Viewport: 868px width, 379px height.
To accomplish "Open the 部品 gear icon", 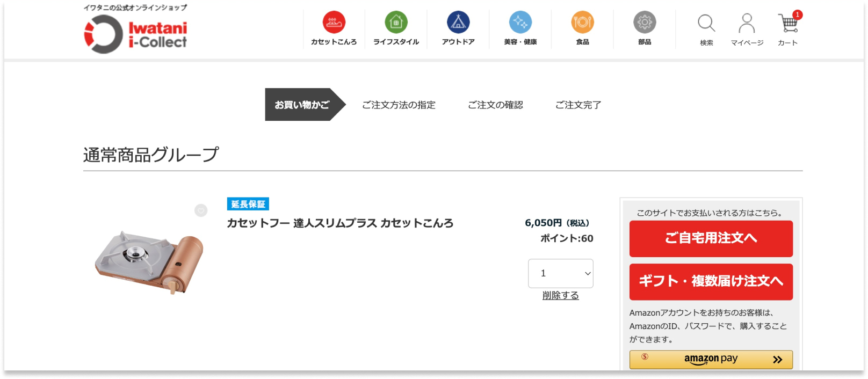I will click(x=645, y=23).
